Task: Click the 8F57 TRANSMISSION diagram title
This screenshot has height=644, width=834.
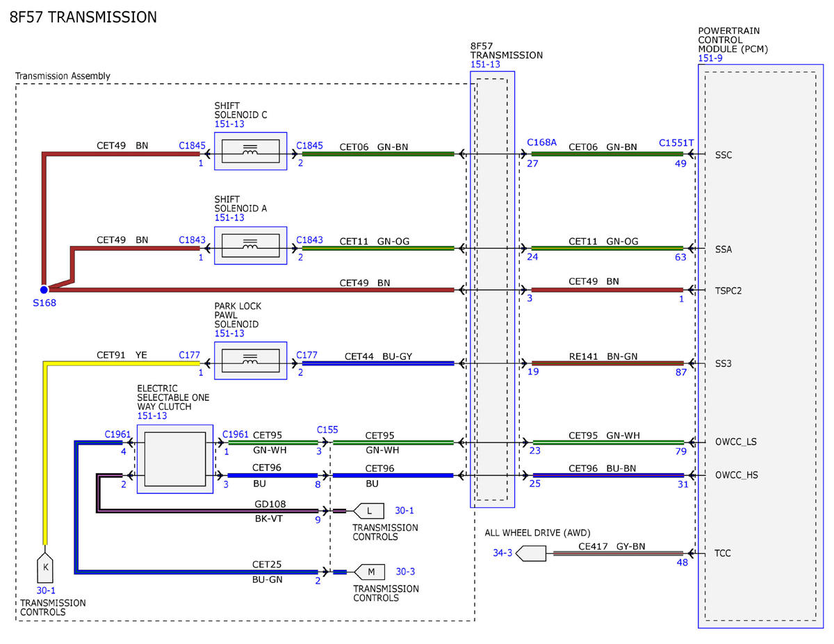Action: (x=83, y=17)
